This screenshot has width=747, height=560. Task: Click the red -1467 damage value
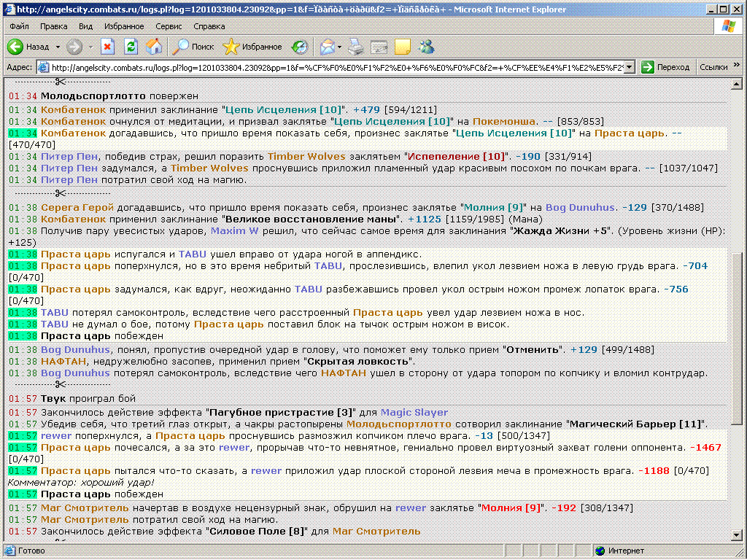click(705, 447)
